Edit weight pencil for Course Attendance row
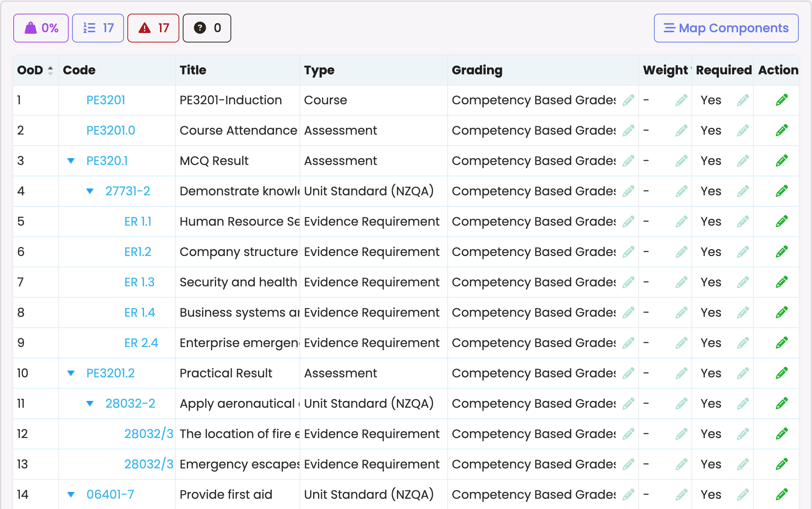812x509 pixels. tap(681, 130)
